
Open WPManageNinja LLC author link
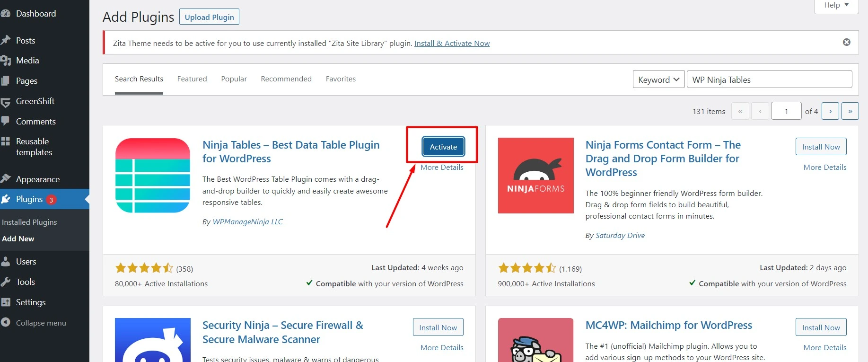click(247, 221)
